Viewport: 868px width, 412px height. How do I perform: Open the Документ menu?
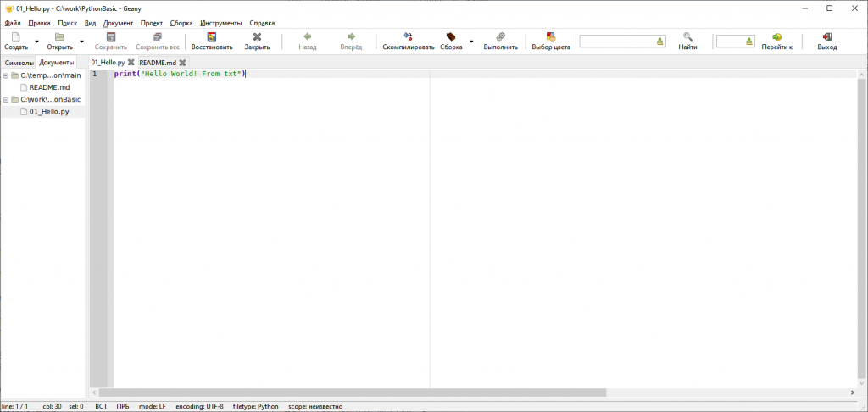coord(118,23)
